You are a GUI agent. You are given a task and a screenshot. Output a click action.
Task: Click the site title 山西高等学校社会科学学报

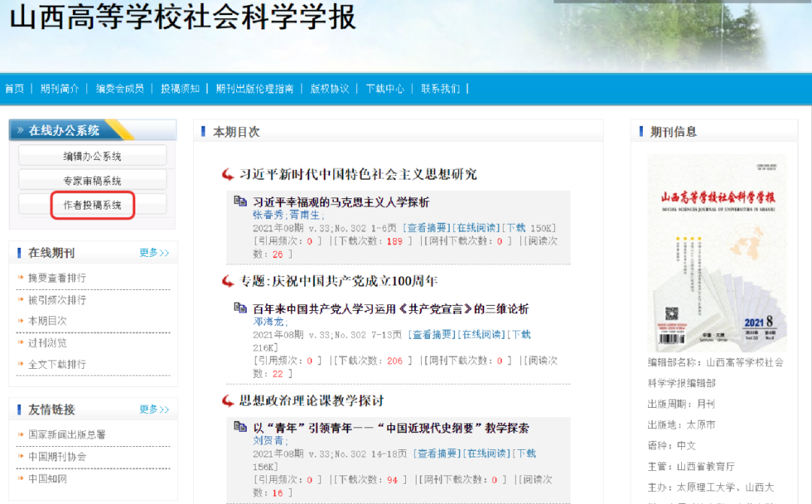click(x=183, y=17)
